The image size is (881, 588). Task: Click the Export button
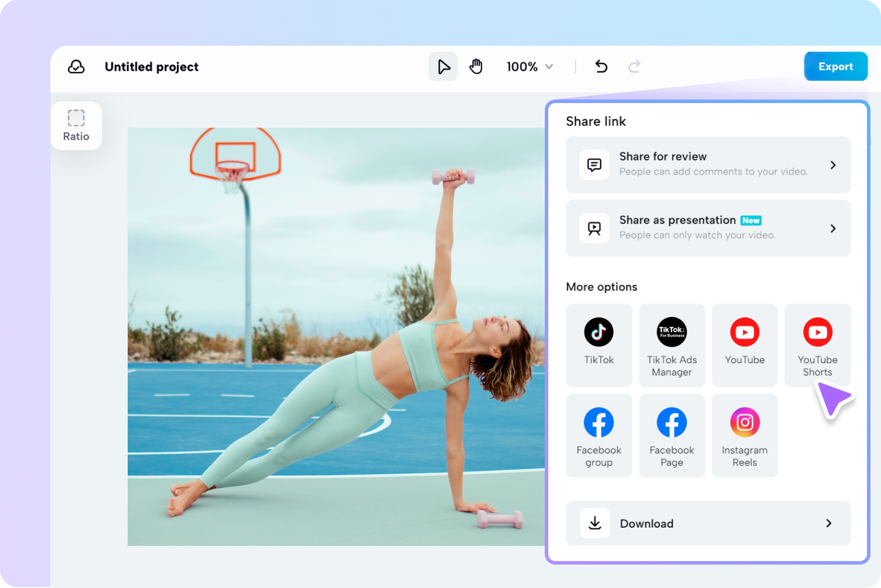tap(836, 66)
